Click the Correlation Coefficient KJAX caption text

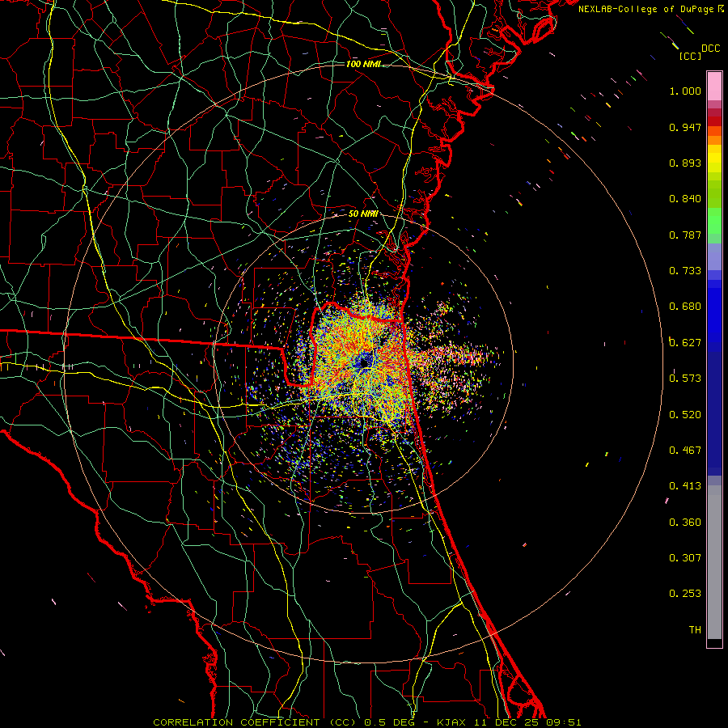click(x=366, y=722)
